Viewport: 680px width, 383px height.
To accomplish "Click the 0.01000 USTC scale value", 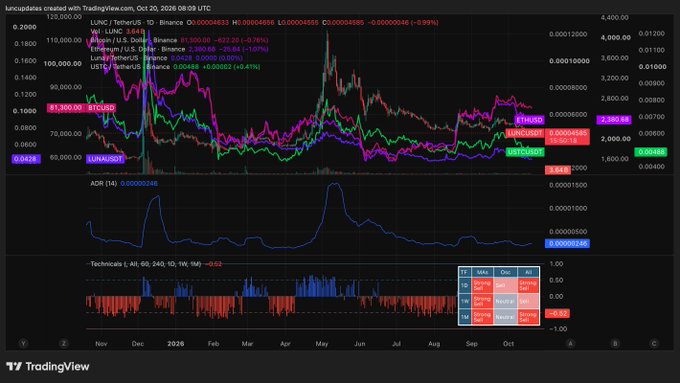I will pyautogui.click(x=652, y=67).
